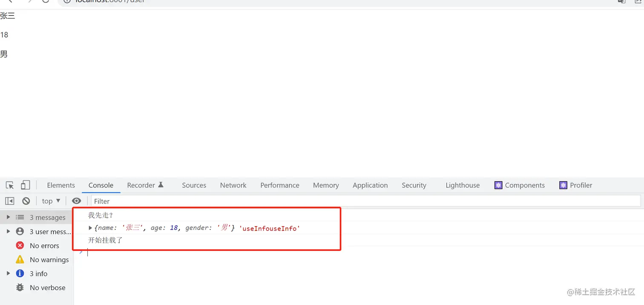Open the Application tab
The width and height of the screenshot is (644, 305).
click(370, 185)
